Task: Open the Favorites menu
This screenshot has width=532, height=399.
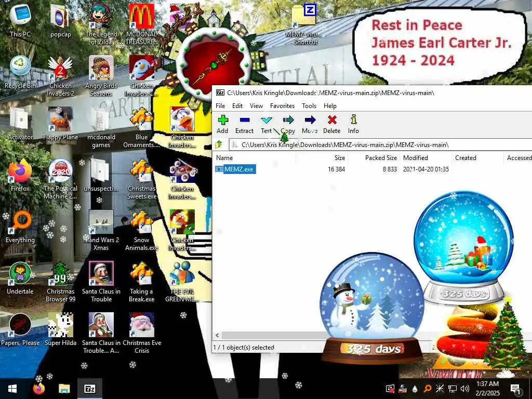Action: point(282,106)
